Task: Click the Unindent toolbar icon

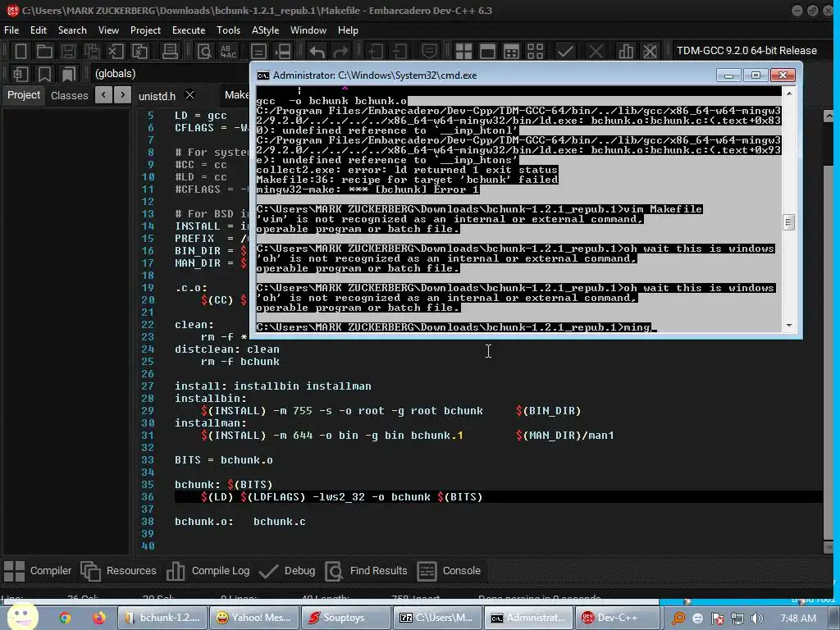Action: (x=399, y=52)
